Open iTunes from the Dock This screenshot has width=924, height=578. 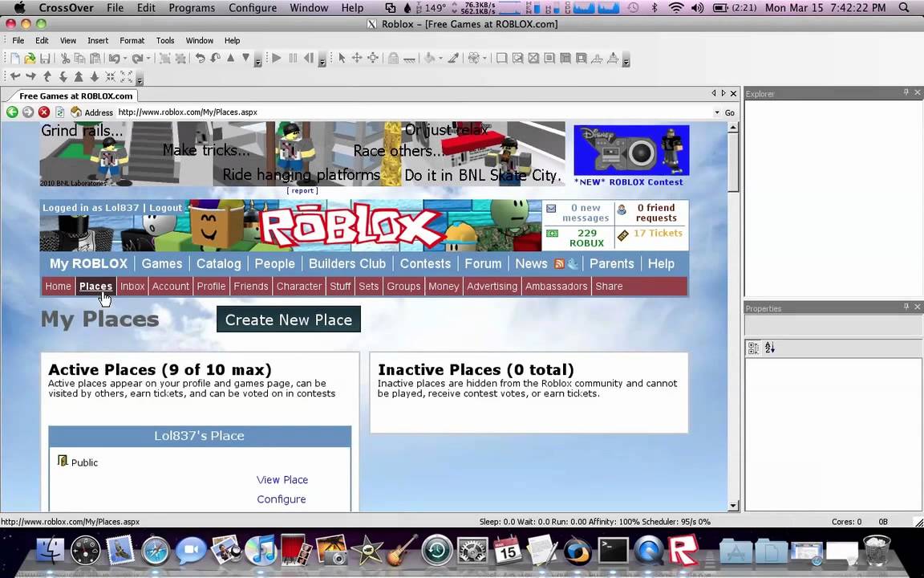pos(260,550)
